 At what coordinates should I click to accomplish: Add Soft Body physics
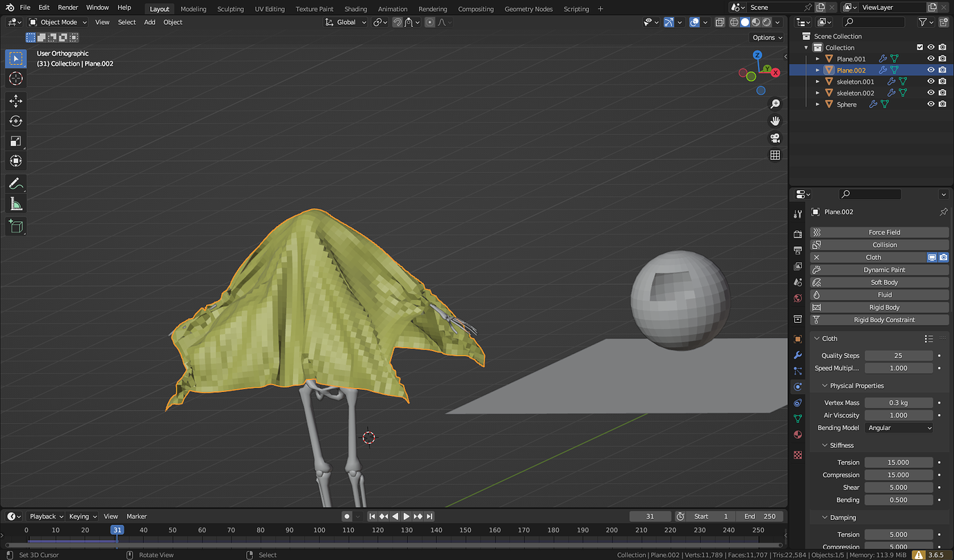click(x=879, y=282)
